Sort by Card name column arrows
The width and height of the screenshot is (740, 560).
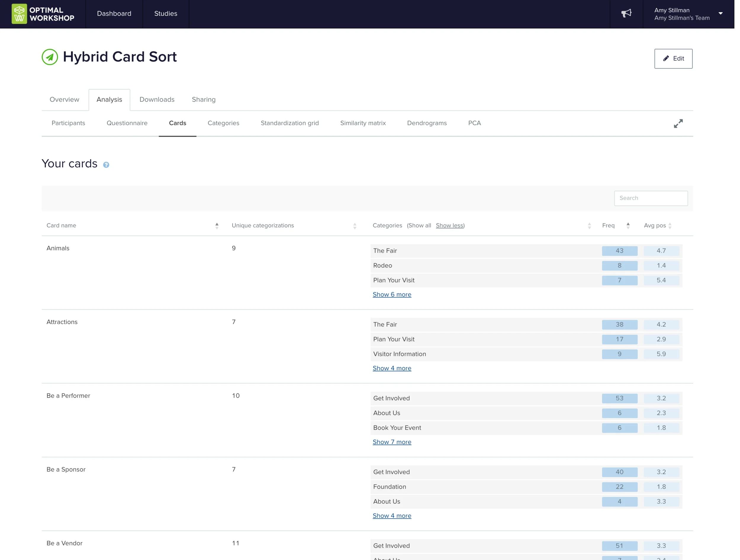coord(217,226)
